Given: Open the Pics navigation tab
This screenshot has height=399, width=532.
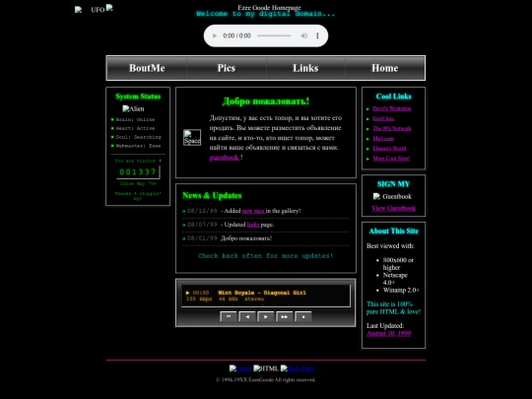Looking at the screenshot, I should [x=227, y=68].
